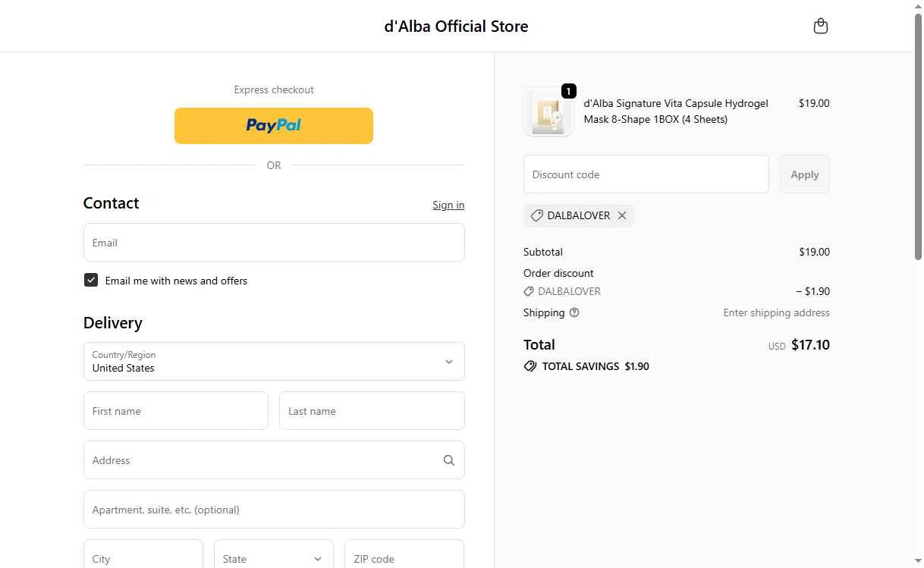Focus the Email input field

tap(274, 243)
